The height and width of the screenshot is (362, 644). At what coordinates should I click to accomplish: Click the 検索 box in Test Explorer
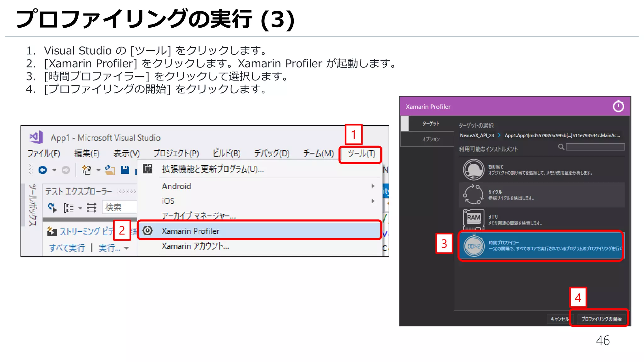[119, 207]
